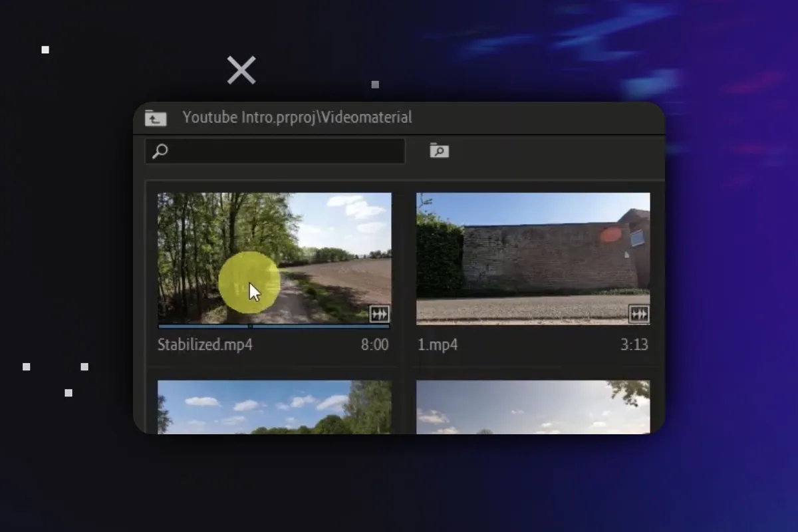Click the scrub bar under Stabilized.mp4
Viewport: 798px width, 532px height.
pos(274,327)
